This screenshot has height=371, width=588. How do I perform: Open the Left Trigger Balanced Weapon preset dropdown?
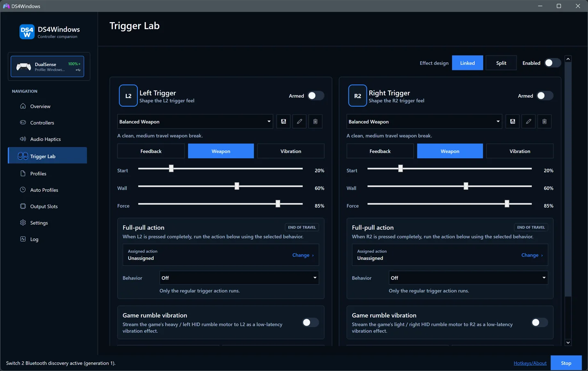pyautogui.click(x=195, y=121)
